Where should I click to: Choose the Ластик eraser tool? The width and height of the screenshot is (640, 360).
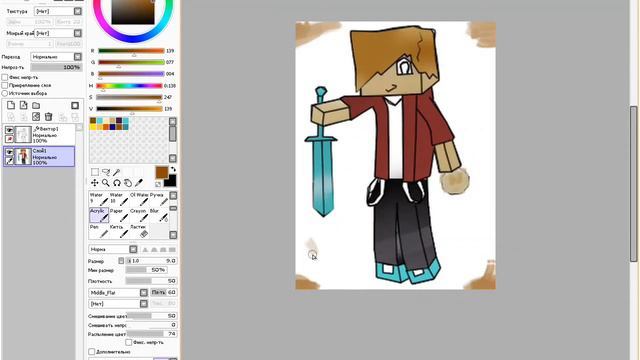coord(139,231)
